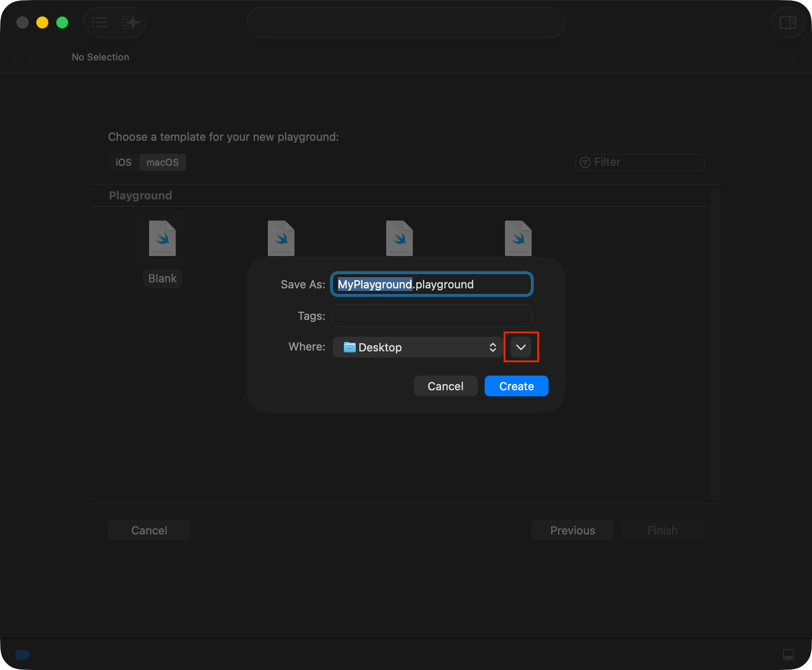Toggle the debug area at bottom right
This screenshot has width=812, height=670.
[788, 654]
